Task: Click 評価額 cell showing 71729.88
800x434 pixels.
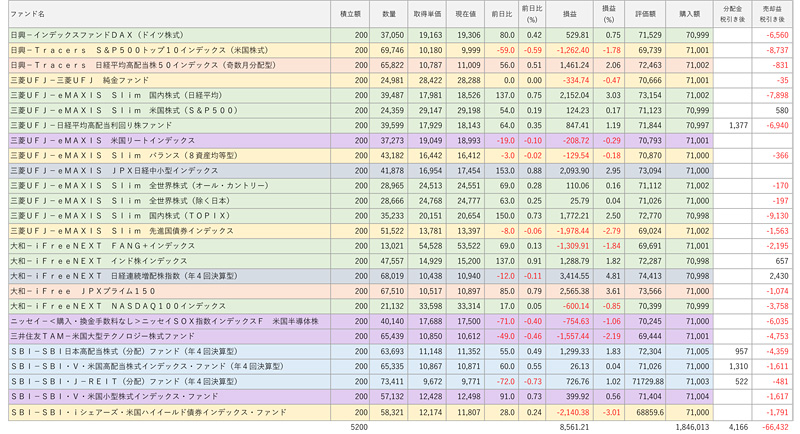Action: pos(648,381)
